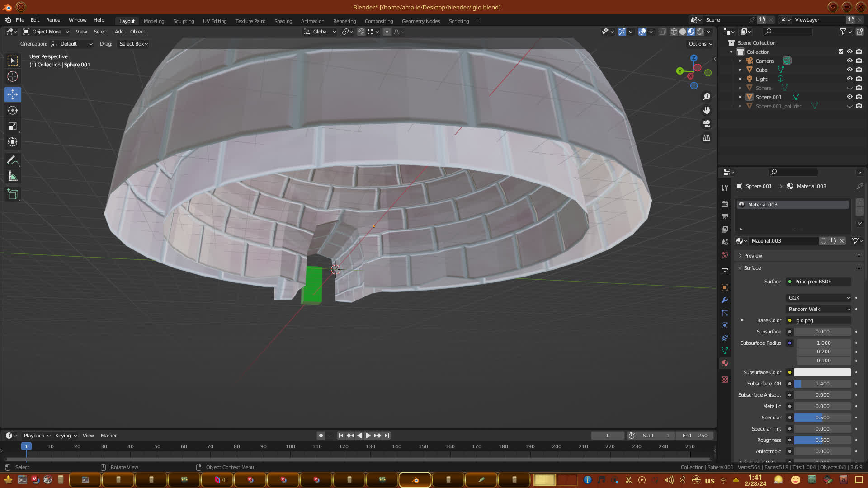Open the Object Mode dropdown
Image resolution: width=868 pixels, height=488 pixels.
(x=46, y=32)
